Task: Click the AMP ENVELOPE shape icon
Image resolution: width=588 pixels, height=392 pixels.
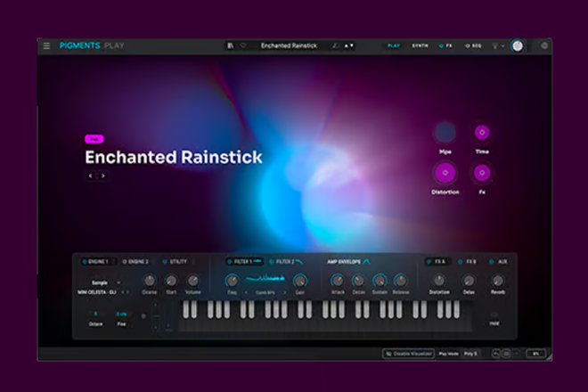Action: point(366,261)
